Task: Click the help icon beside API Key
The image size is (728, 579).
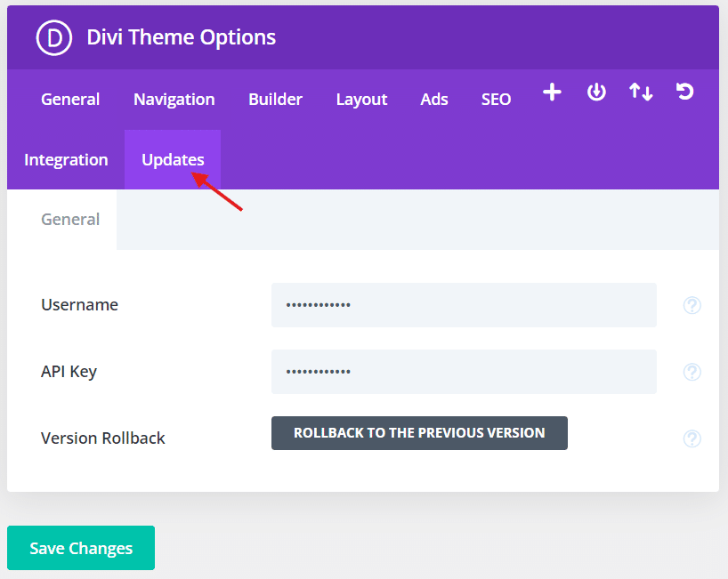Action: [692, 372]
